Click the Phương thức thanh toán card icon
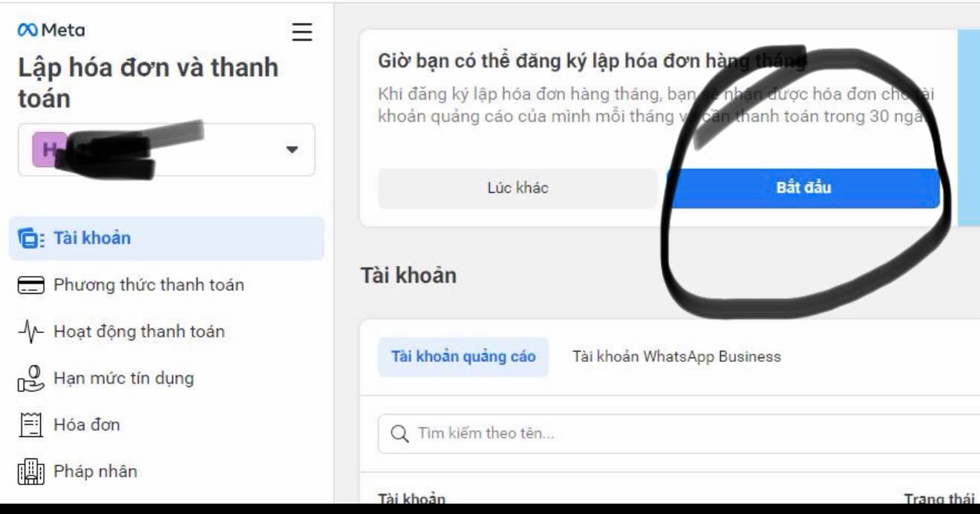This screenshot has height=514, width=980. pyautogui.click(x=31, y=286)
